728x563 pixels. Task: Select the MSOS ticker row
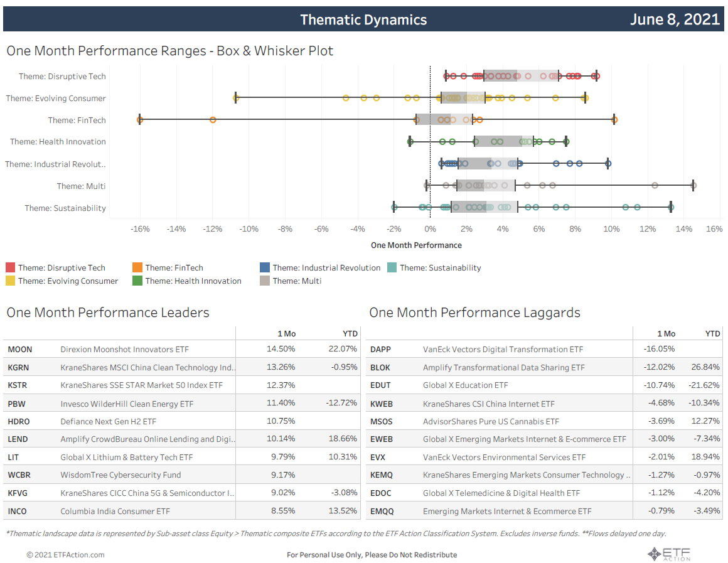(544, 421)
